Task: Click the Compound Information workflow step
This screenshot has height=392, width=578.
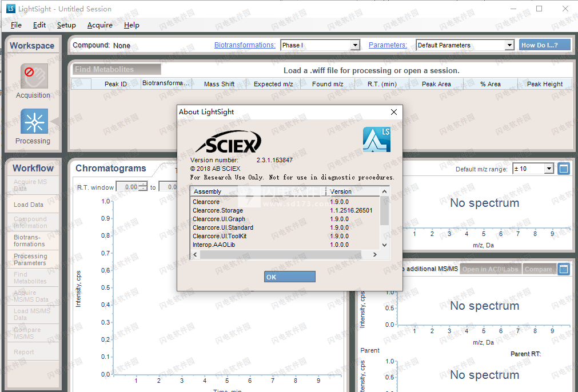Action: pyautogui.click(x=33, y=222)
